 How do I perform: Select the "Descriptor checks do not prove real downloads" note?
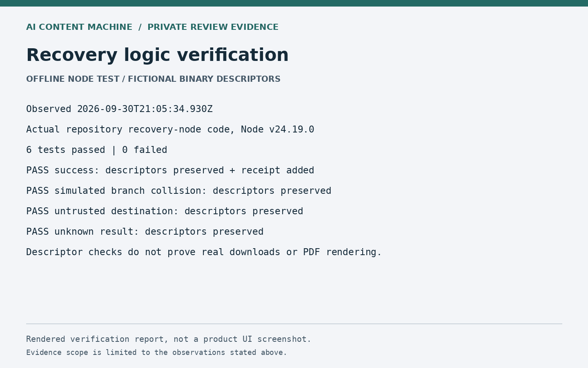click(x=204, y=252)
